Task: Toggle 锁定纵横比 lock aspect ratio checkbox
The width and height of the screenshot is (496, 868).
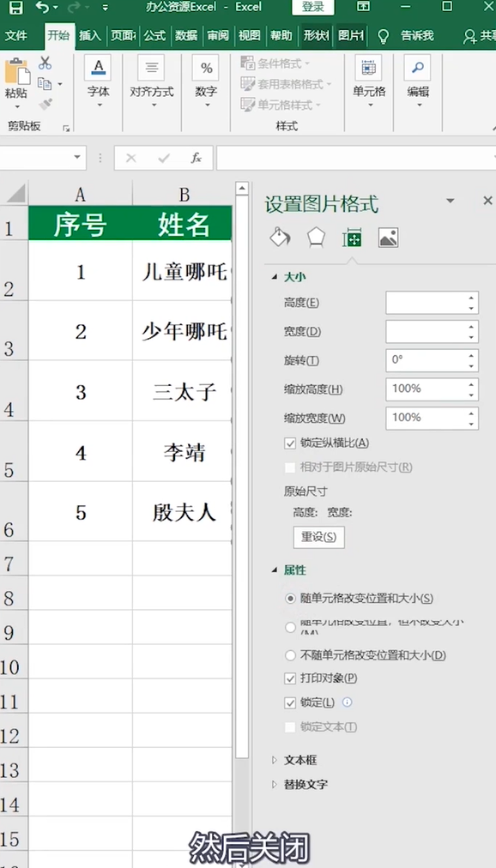Action: [x=290, y=443]
